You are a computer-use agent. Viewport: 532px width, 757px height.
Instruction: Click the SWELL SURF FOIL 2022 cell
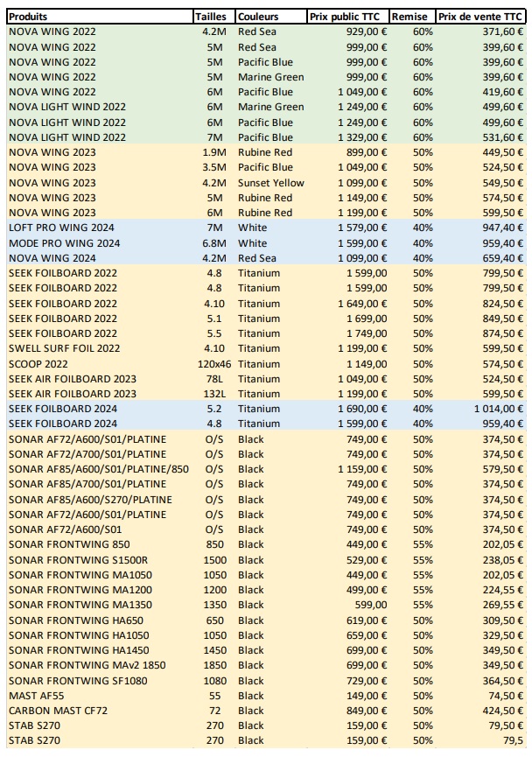(x=64, y=348)
